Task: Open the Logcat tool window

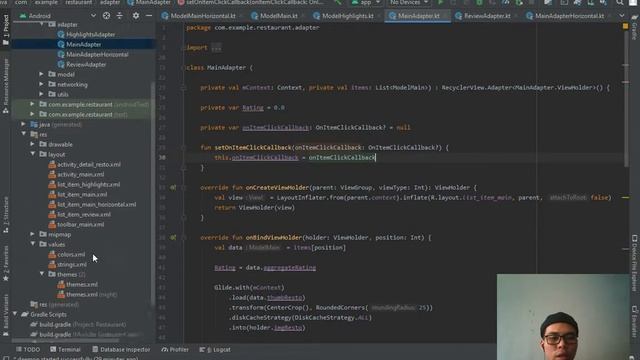Action: coord(215,350)
